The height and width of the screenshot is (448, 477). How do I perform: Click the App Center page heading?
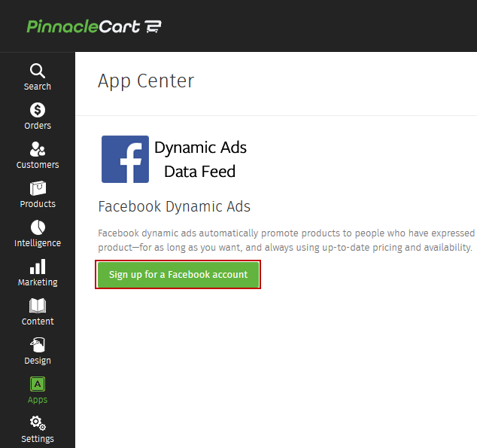point(146,81)
